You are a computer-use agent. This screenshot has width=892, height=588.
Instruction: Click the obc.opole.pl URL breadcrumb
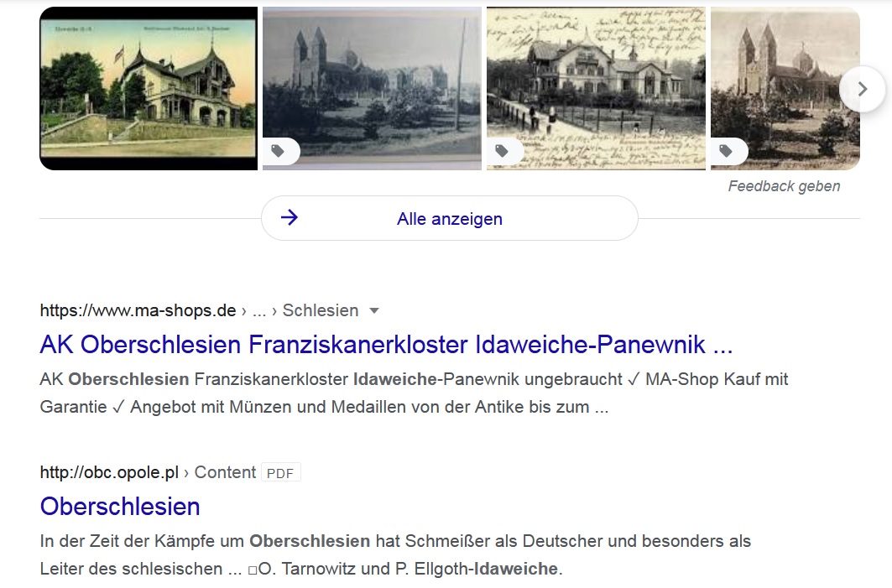pos(109,472)
